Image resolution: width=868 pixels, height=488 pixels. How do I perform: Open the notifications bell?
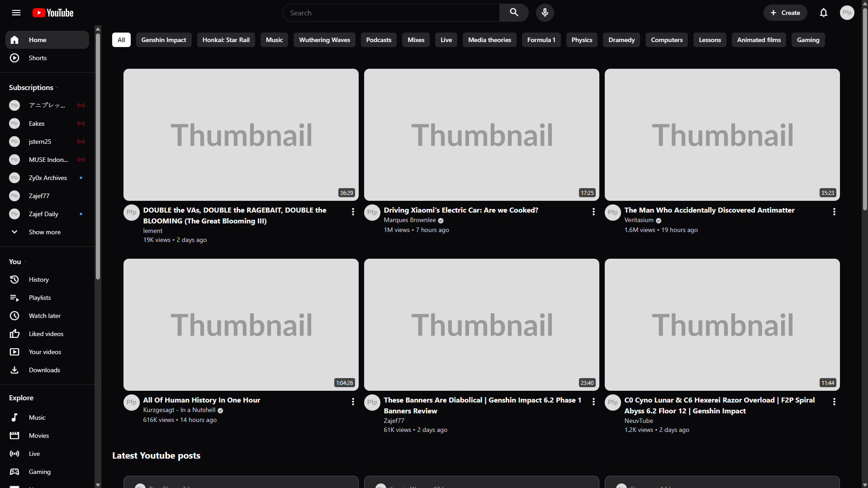click(823, 13)
